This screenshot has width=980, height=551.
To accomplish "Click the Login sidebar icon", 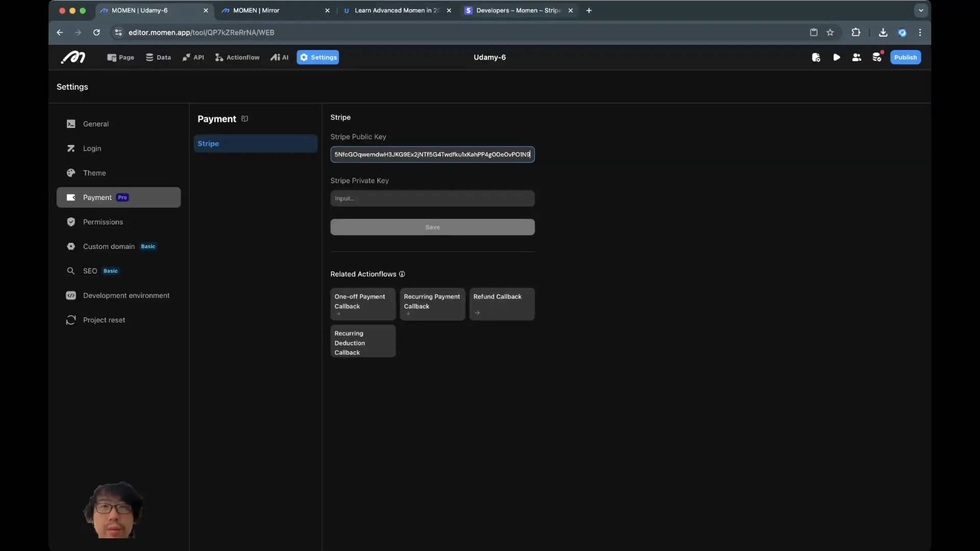I will [x=71, y=148].
